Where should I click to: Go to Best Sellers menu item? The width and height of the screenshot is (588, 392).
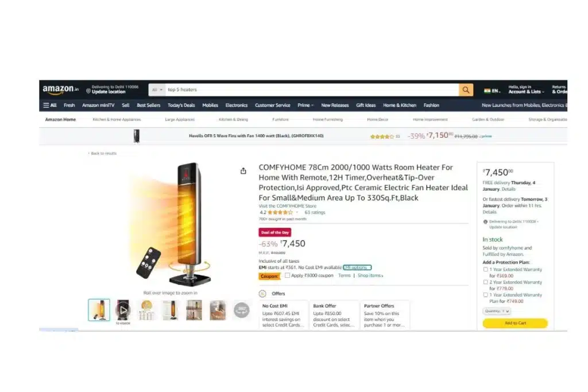149,105
